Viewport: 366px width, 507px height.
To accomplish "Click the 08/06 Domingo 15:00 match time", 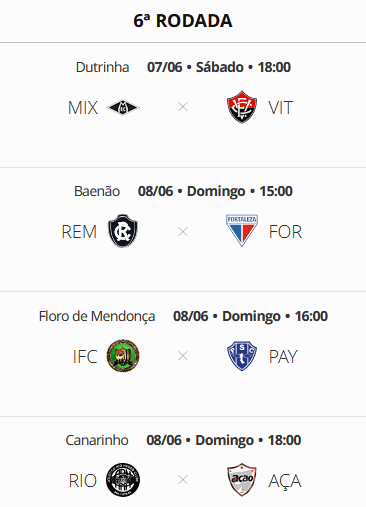I will point(215,191).
